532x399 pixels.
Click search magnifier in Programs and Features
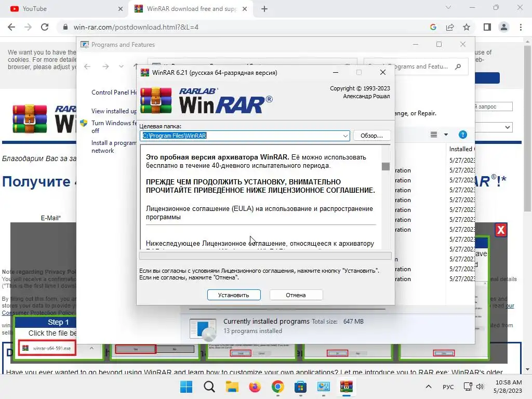(458, 66)
